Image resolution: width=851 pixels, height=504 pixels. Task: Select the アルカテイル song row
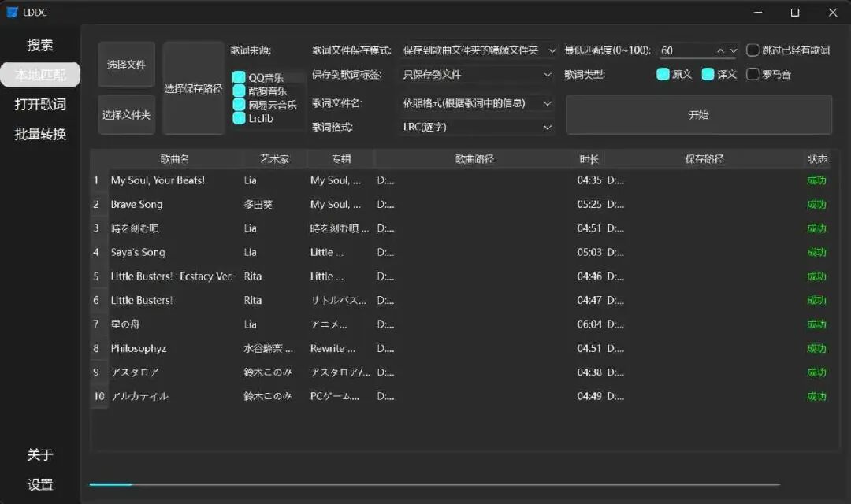click(460, 396)
